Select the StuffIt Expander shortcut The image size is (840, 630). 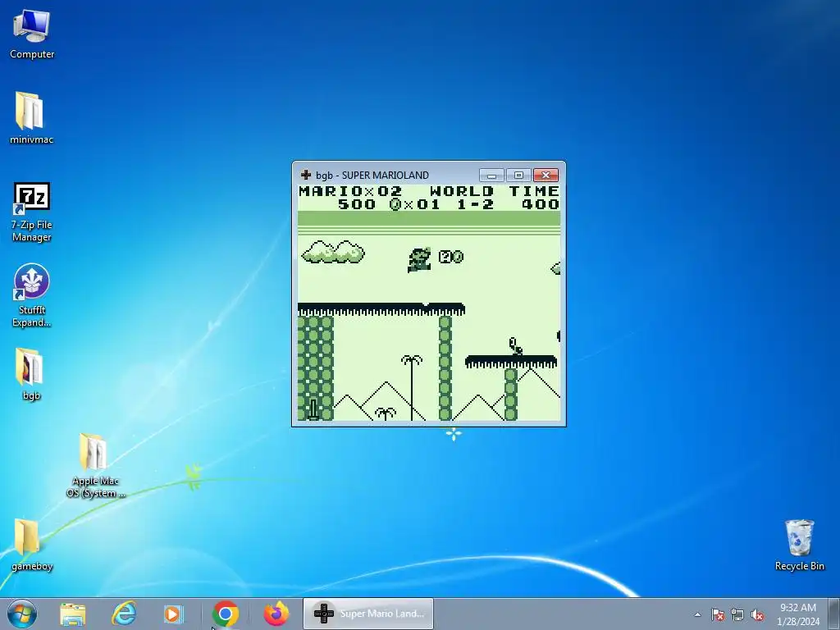(x=32, y=295)
